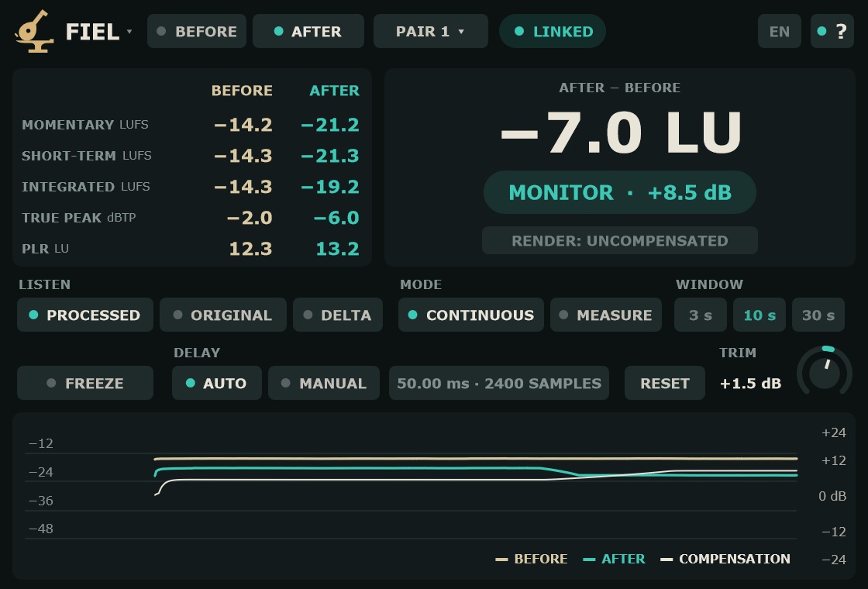The image size is (868, 589).
Task: Click the TRIM knob
Action: [825, 372]
